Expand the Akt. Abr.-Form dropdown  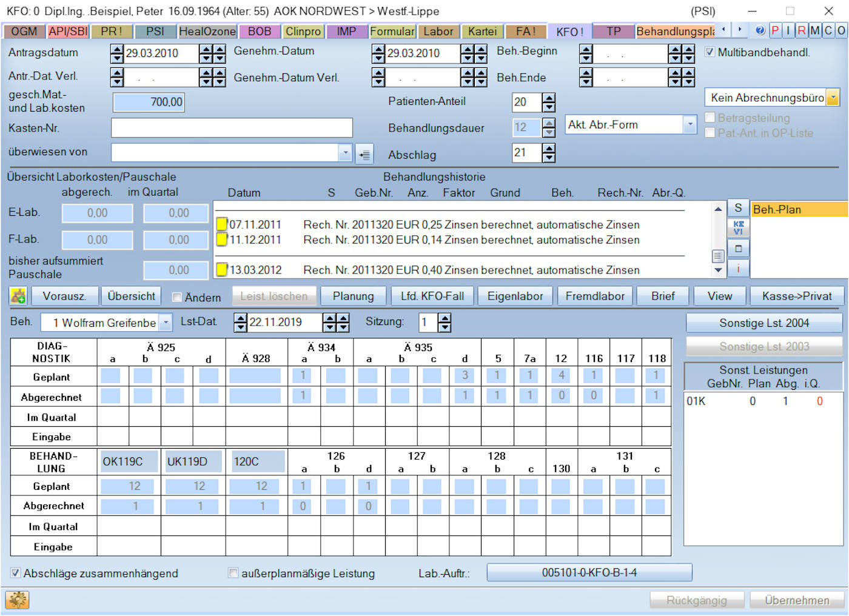[x=690, y=124]
